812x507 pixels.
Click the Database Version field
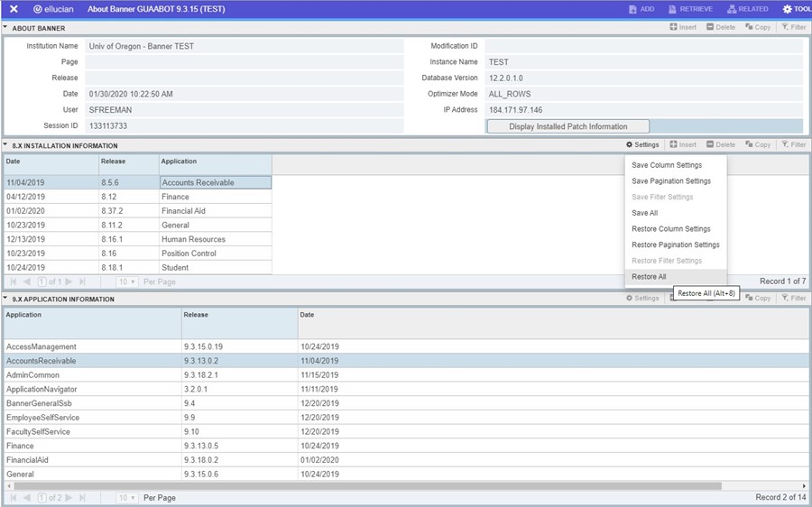coord(643,78)
